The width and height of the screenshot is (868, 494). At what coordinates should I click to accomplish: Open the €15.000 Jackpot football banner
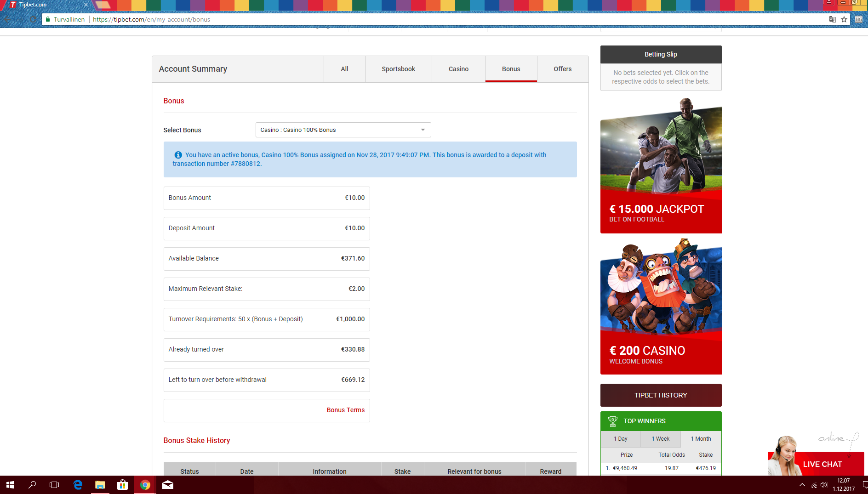point(661,165)
